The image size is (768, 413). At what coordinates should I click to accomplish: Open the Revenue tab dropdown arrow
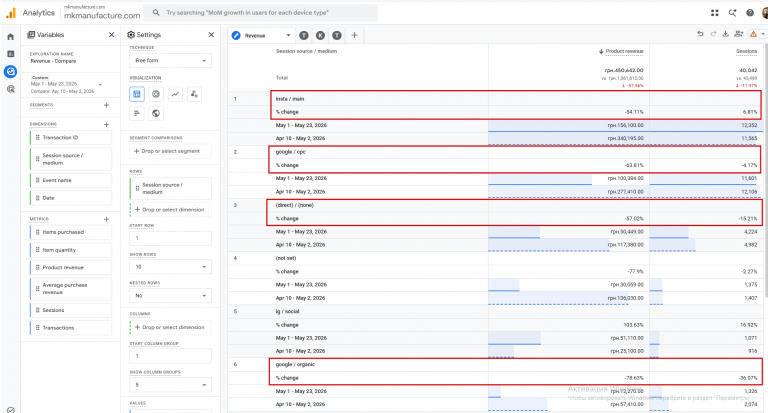288,35
